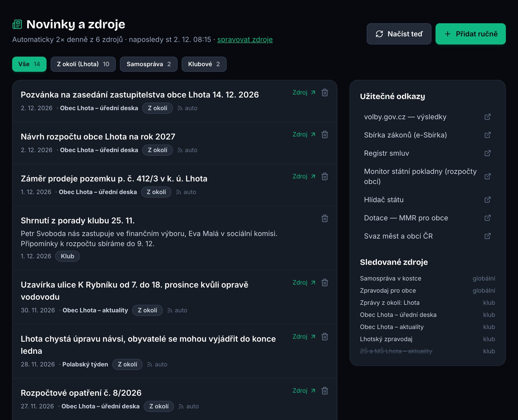This screenshot has height=420, width=518.
Task: Click external link icon for Svaz měst a obcí
Action: click(x=488, y=236)
